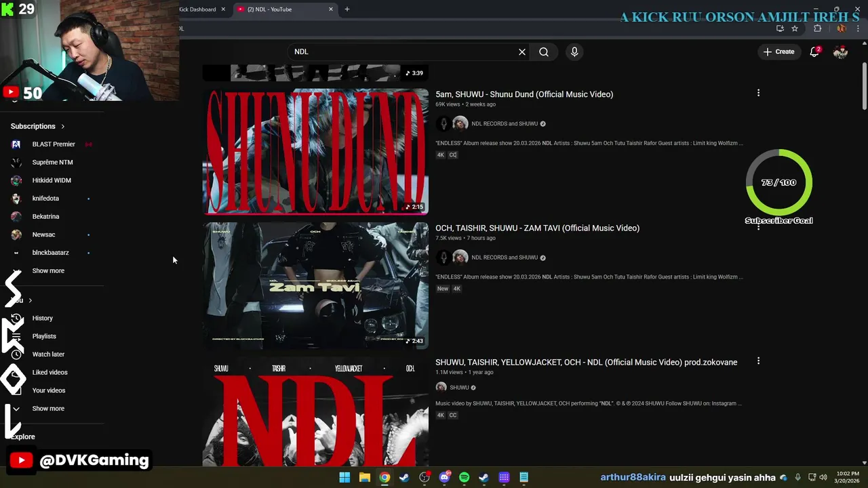Open the YouTube account avatar menu

click(840, 52)
